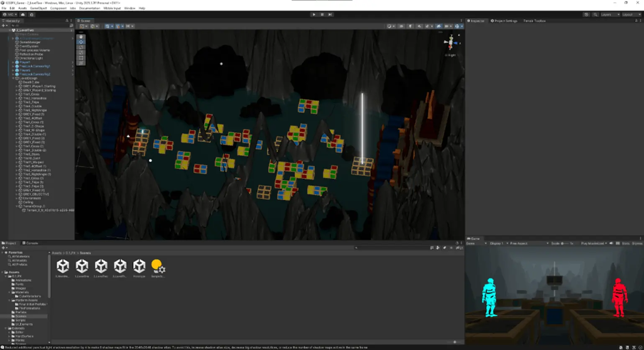Lock the Inspector panel

(636, 21)
